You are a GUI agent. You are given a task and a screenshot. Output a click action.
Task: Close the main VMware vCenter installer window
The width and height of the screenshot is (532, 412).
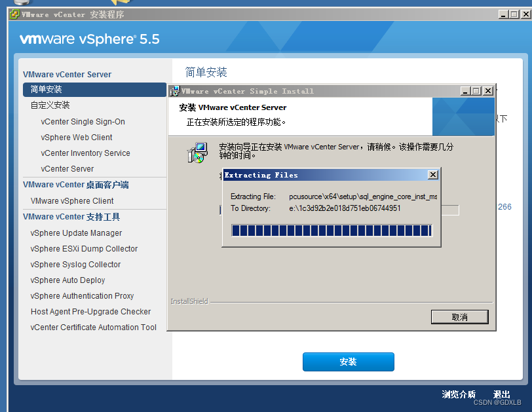pyautogui.click(x=526, y=14)
